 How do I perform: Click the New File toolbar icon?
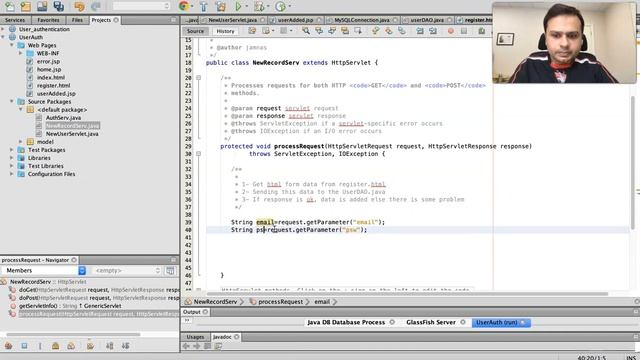(x=9, y=6)
